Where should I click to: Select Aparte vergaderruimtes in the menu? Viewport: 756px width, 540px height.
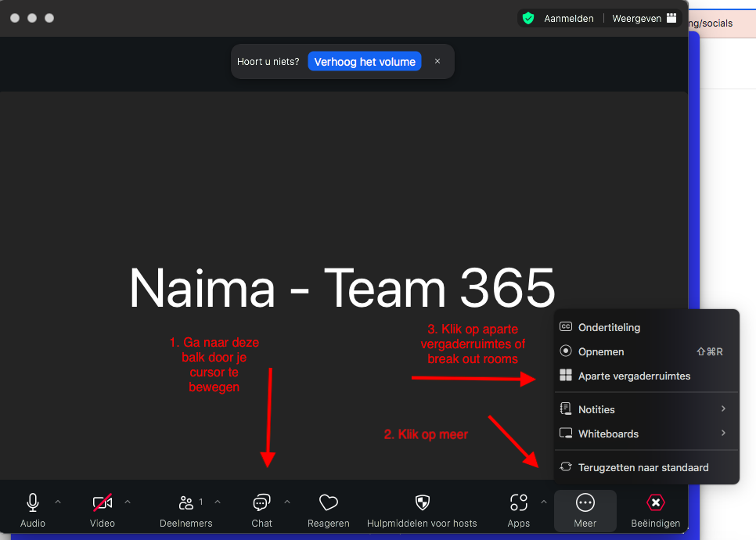pyautogui.click(x=646, y=376)
